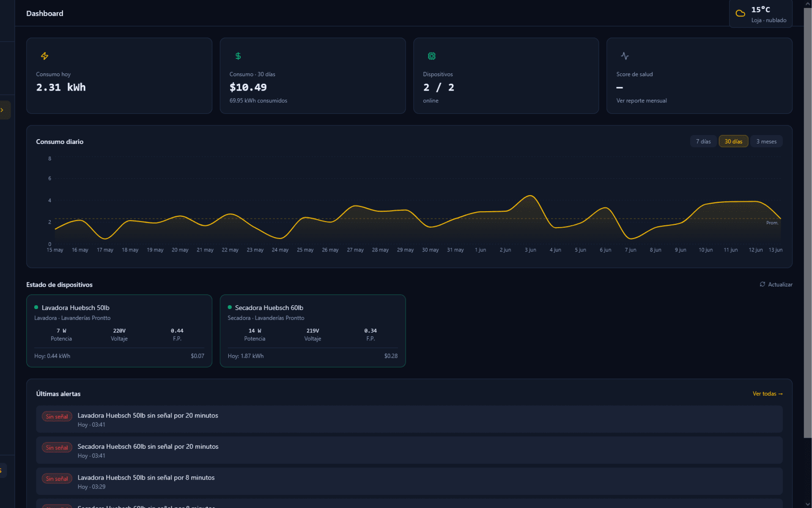Switch chart range to 3 meses
Viewport: 812px width, 508px height.
[x=766, y=141]
